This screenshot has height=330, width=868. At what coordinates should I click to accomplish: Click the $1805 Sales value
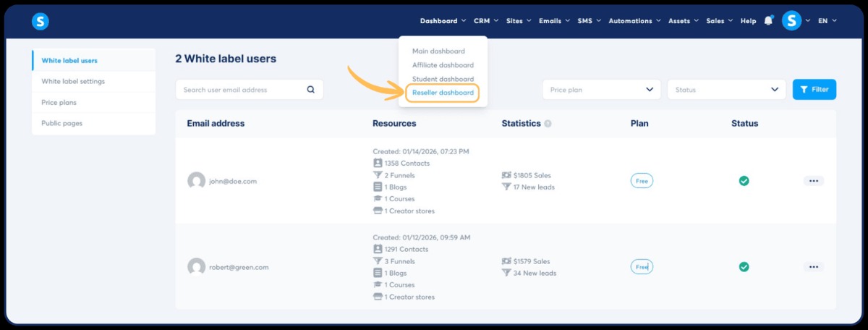532,175
